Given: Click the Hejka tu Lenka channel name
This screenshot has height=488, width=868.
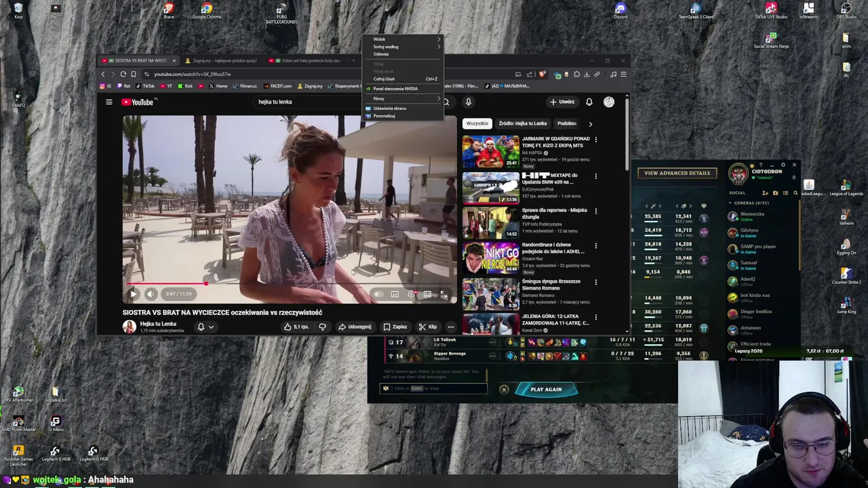Looking at the screenshot, I should (x=158, y=324).
